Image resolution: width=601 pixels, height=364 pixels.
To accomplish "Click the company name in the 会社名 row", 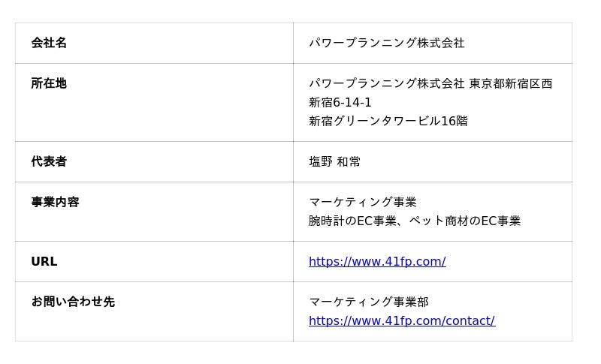I will tap(386, 44).
